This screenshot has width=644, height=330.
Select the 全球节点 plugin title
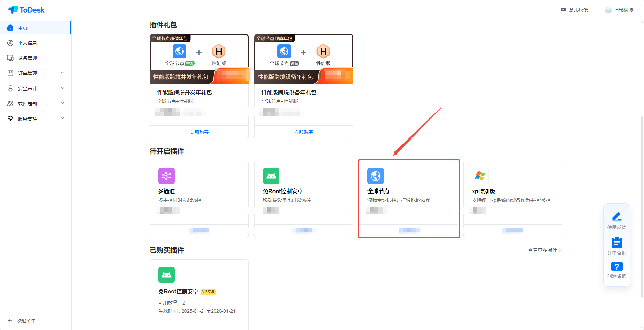point(378,191)
